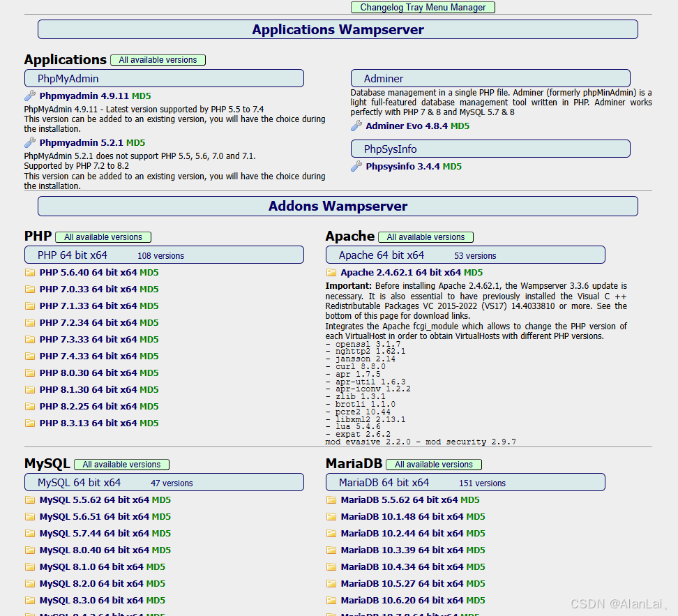Viewport: 678px width, 616px height.
Task: Click folder icon for PHP 7.0.33
Action: pos(30,289)
